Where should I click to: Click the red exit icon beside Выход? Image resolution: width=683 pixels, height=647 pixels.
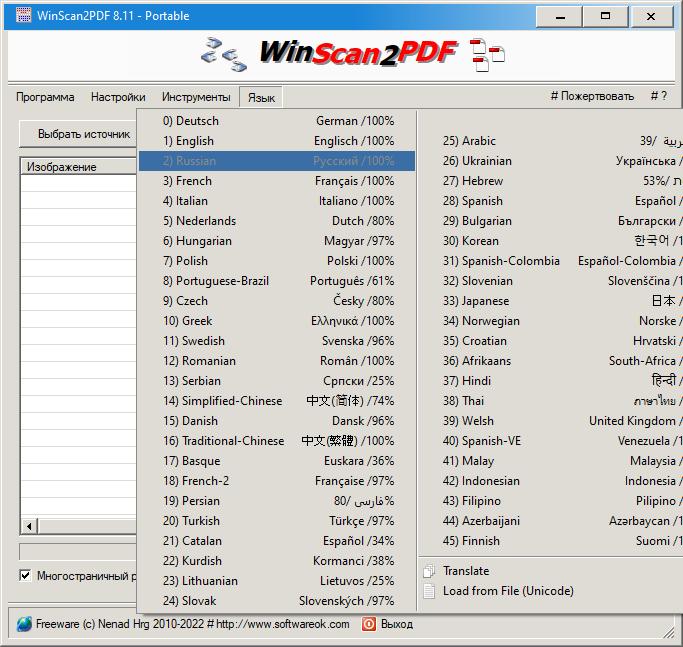pyautogui.click(x=369, y=624)
